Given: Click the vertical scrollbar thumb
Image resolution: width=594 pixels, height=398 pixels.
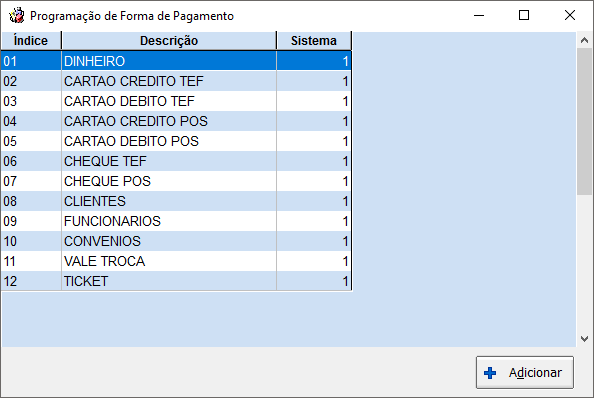Looking at the screenshot, I should tap(584, 122).
